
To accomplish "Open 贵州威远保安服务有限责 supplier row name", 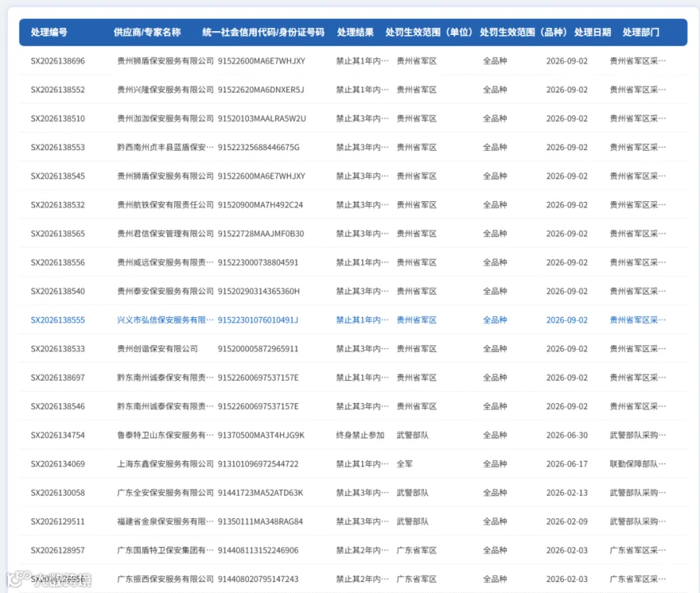I will coord(165,263).
